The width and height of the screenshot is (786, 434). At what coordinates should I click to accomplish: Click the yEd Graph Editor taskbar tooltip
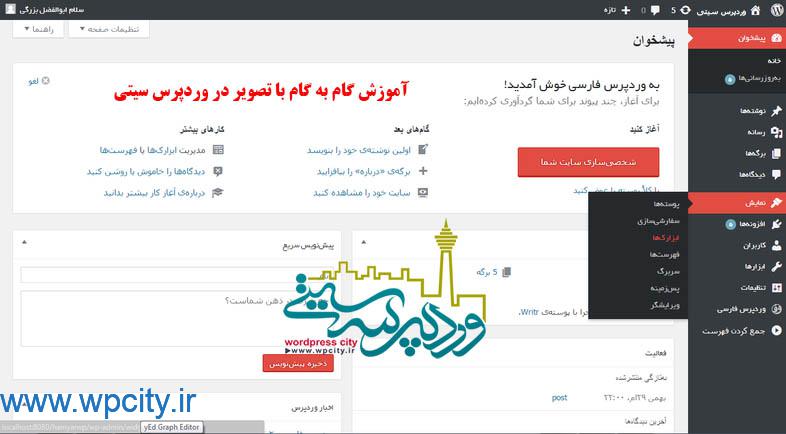click(171, 427)
